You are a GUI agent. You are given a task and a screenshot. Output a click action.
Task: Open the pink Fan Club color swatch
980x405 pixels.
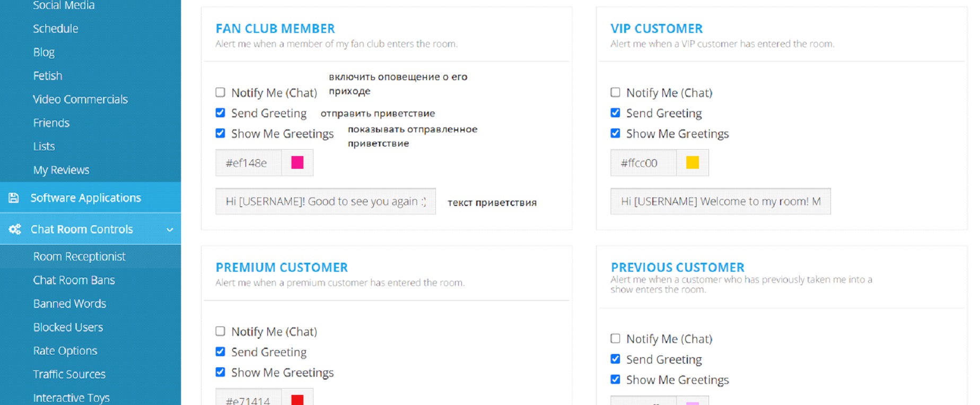pyautogui.click(x=297, y=163)
